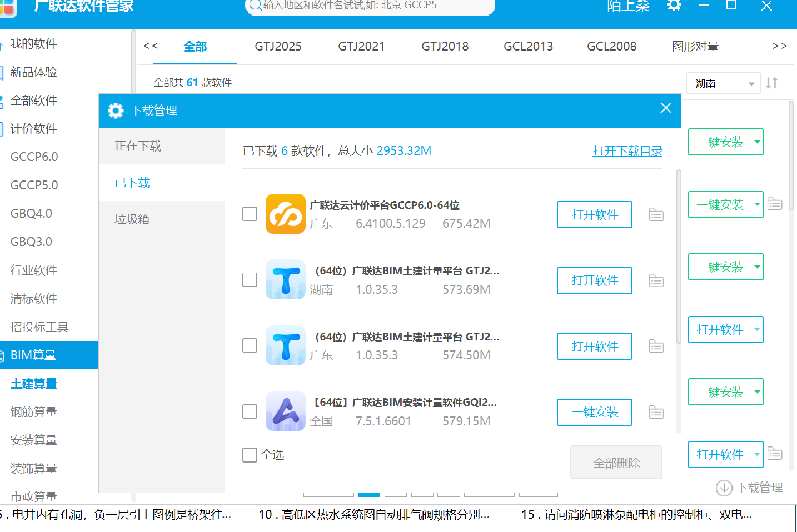
Task: Click 打开软件 for GCCP6.0-64位
Action: pos(595,214)
